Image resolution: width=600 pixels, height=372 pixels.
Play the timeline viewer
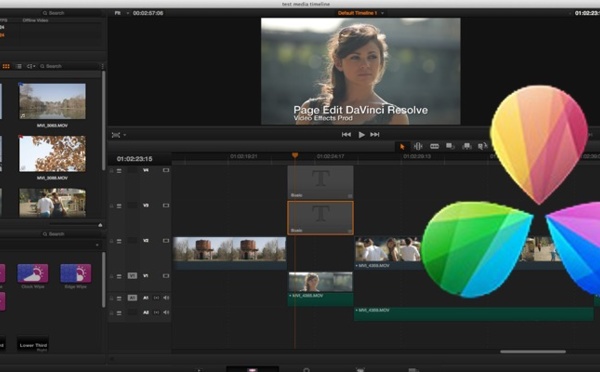(x=361, y=135)
